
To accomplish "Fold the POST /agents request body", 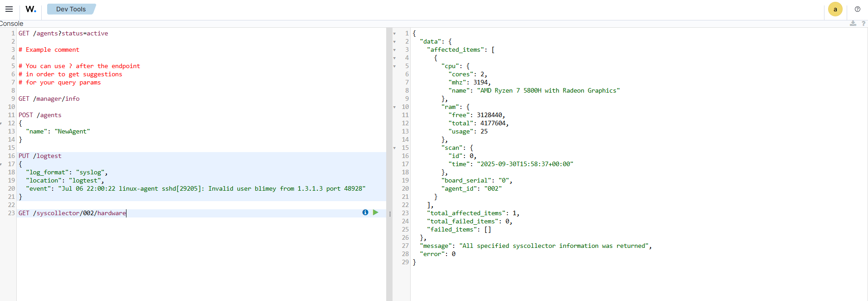I will tap(1, 123).
